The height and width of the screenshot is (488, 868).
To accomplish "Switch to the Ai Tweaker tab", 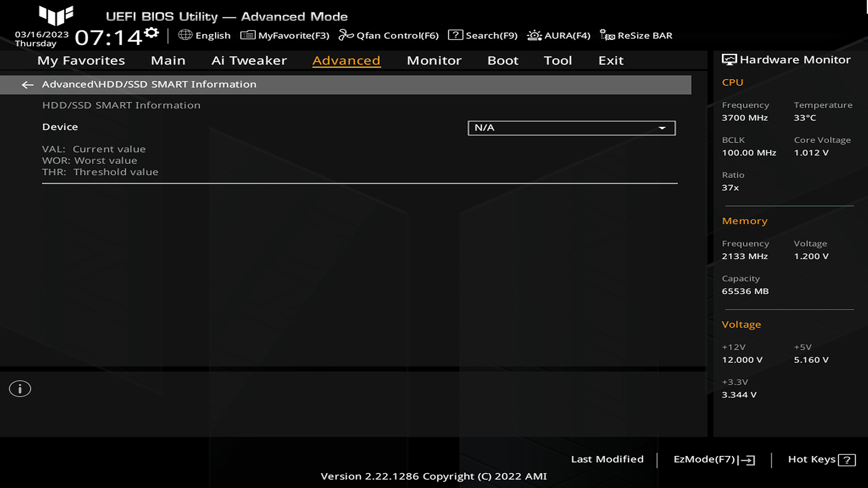I will tap(249, 61).
